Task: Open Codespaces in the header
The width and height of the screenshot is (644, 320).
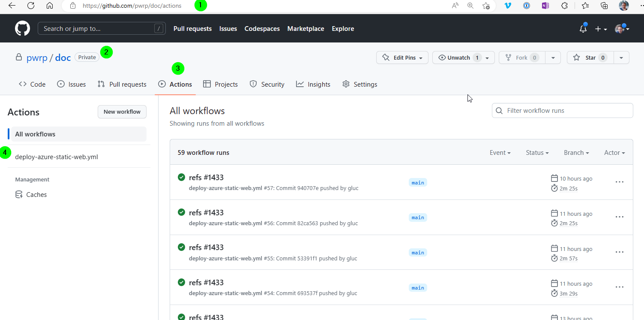Action: (262, 29)
